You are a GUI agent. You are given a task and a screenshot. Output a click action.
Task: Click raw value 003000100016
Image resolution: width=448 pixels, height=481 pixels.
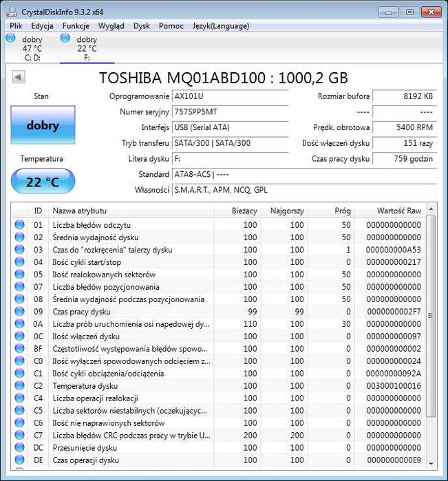coord(394,385)
